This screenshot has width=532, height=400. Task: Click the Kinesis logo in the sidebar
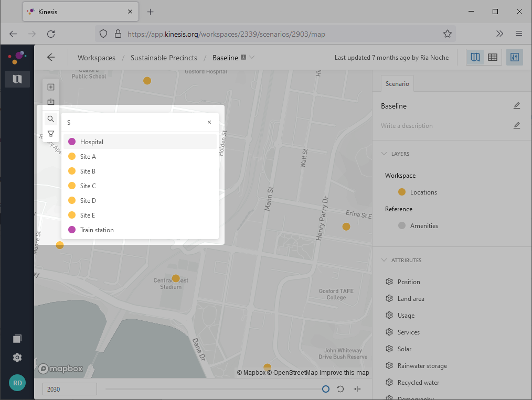pos(17,57)
